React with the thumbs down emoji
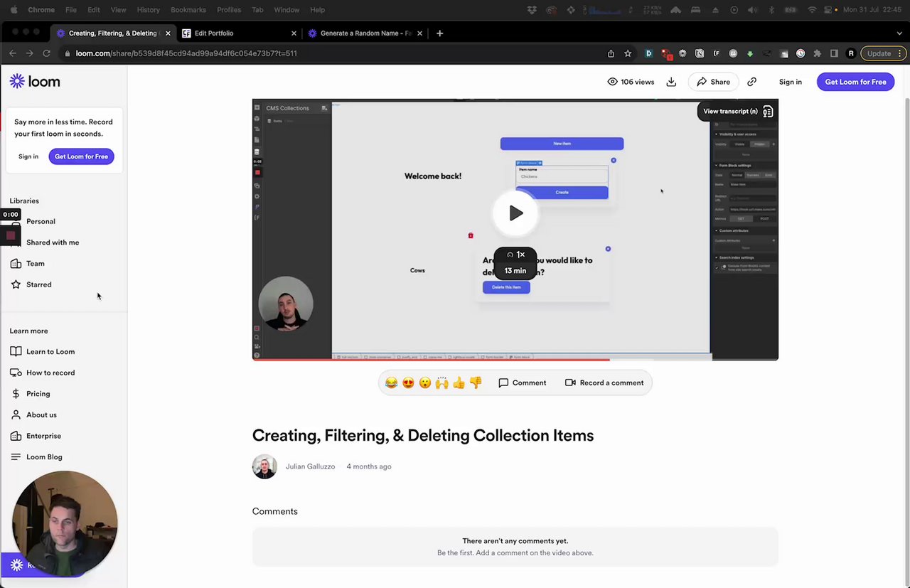Image resolution: width=910 pixels, height=588 pixels. [x=476, y=383]
